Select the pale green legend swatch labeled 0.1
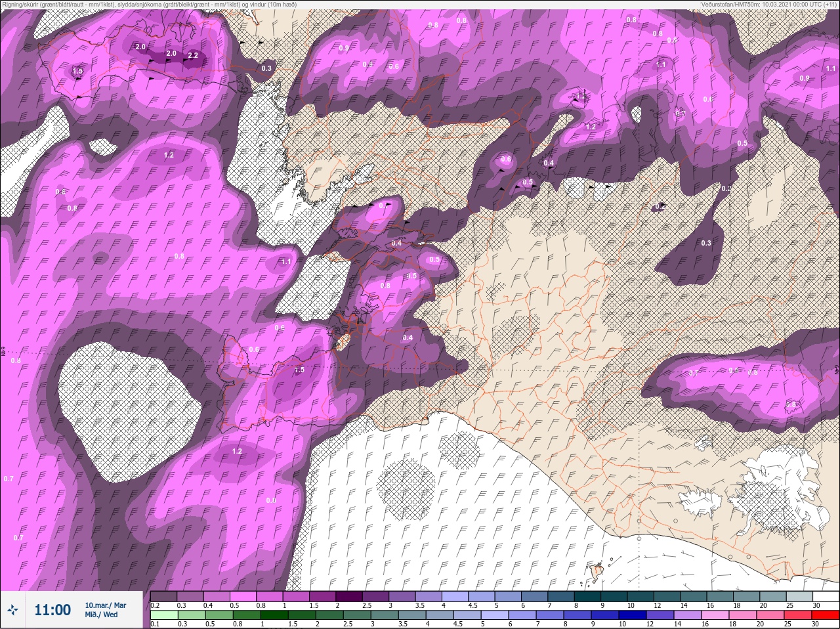The width and height of the screenshot is (840, 629). (x=164, y=615)
